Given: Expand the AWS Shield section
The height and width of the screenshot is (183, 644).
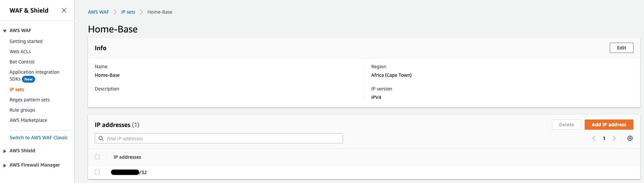Looking at the screenshot, I should (x=5, y=151).
